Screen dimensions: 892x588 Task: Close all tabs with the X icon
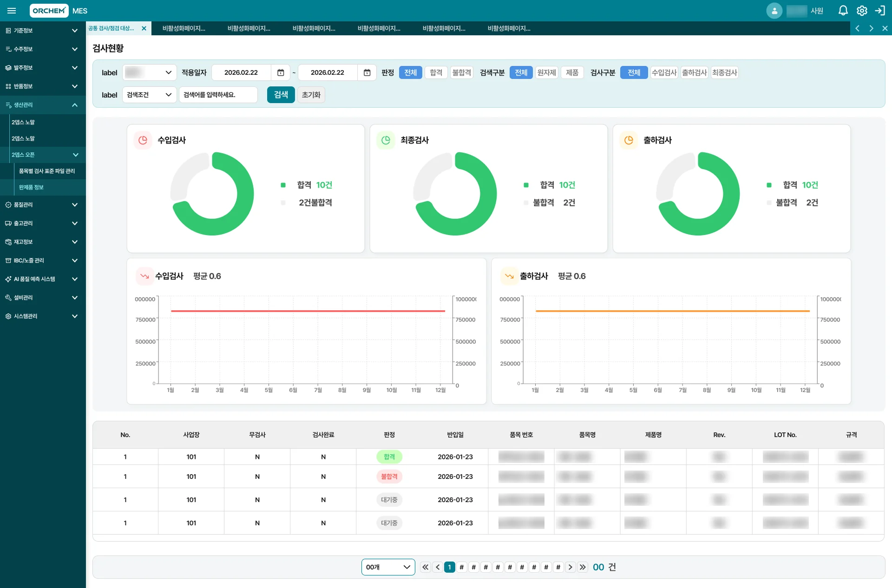point(885,28)
